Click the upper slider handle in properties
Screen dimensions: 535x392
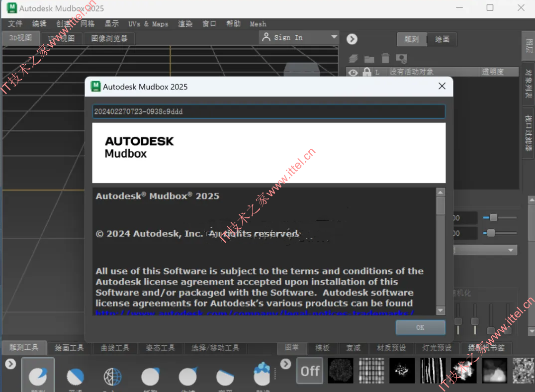coord(493,217)
